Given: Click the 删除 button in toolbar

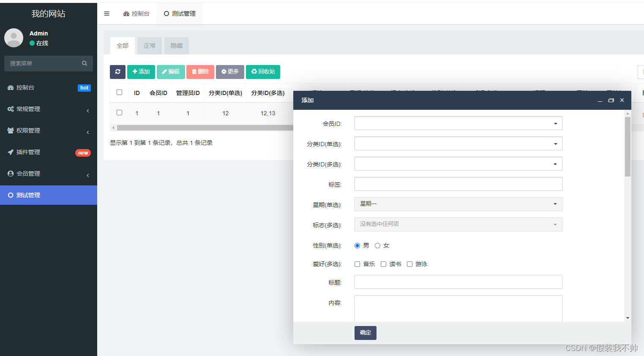Looking at the screenshot, I should pos(200,72).
